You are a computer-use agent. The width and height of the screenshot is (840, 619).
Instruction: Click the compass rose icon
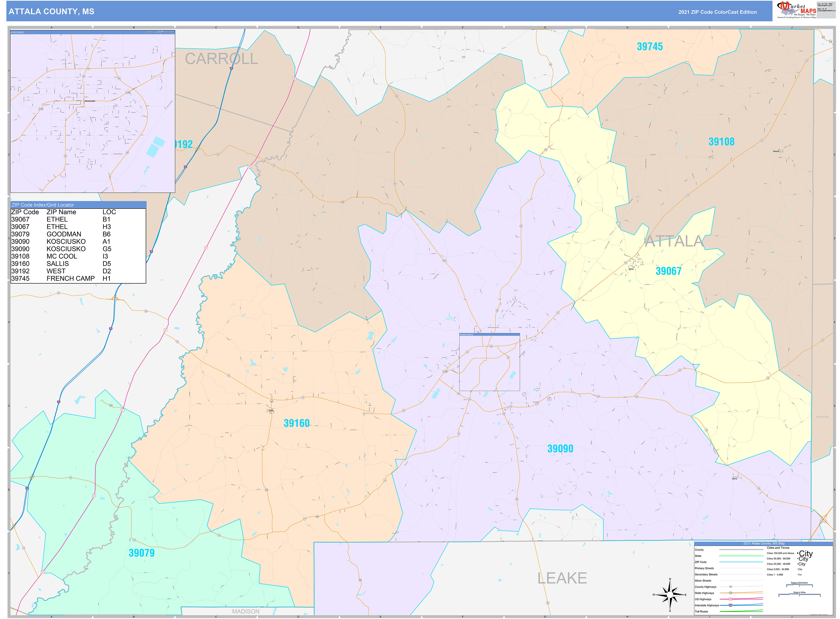pyautogui.click(x=670, y=595)
